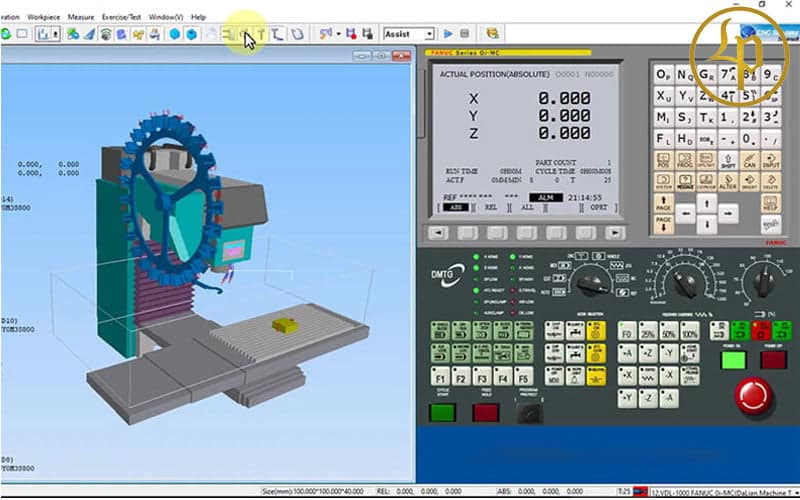Viewport: 800px width, 500px height.
Task: Click the rotate arrow icon in toolbar
Action: (297, 34)
